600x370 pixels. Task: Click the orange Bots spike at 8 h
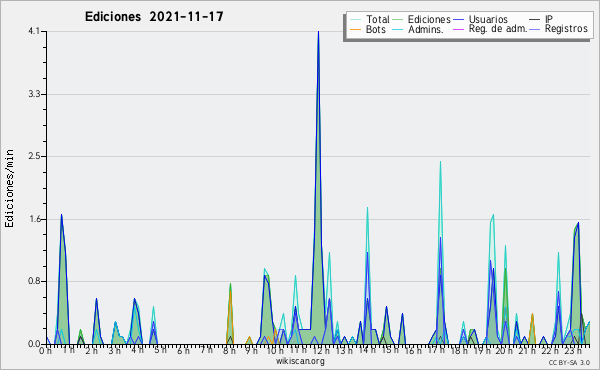[x=230, y=293]
